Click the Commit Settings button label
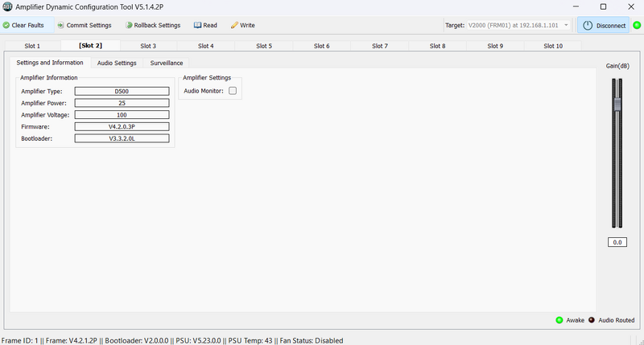Image resolution: width=644 pixels, height=345 pixels. point(89,25)
